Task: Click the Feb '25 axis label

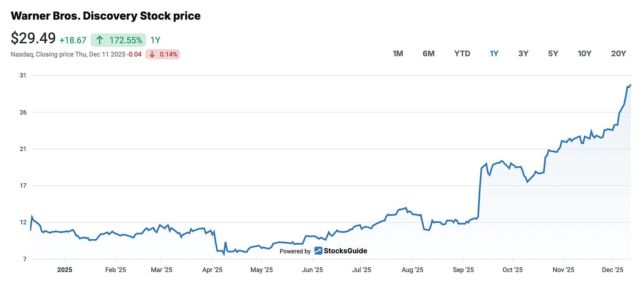Action: pyautogui.click(x=115, y=269)
